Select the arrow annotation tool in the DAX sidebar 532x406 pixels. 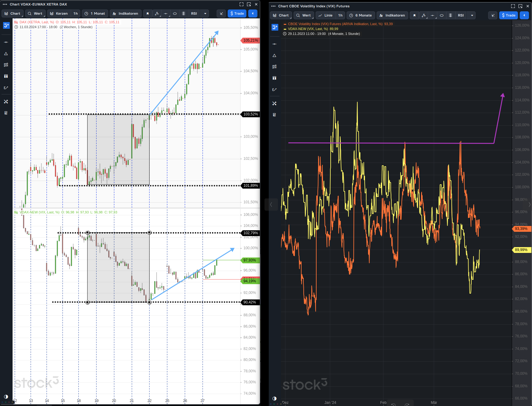[6, 88]
